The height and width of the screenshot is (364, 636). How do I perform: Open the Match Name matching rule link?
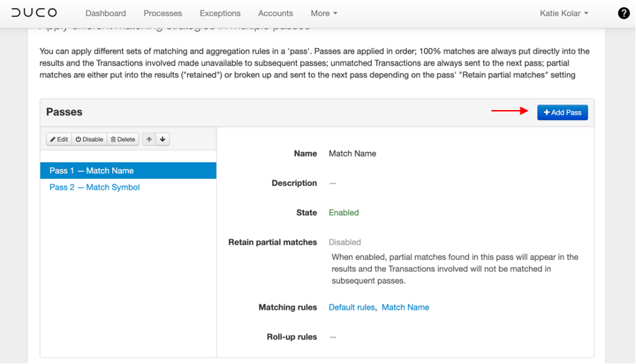(406, 307)
